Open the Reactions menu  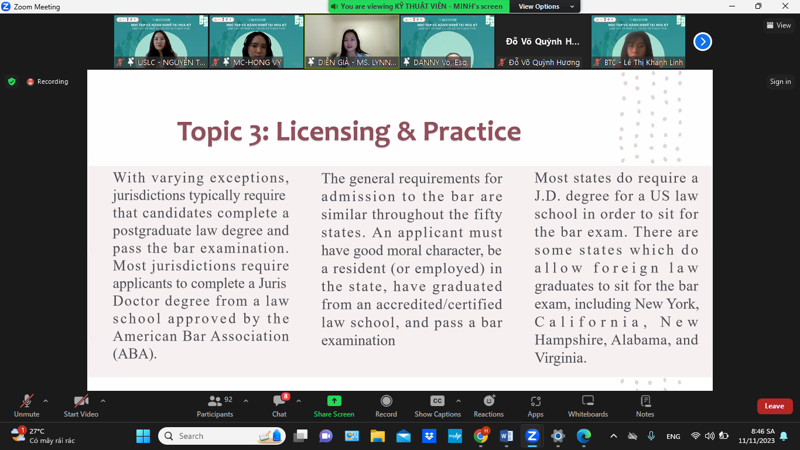coord(488,404)
